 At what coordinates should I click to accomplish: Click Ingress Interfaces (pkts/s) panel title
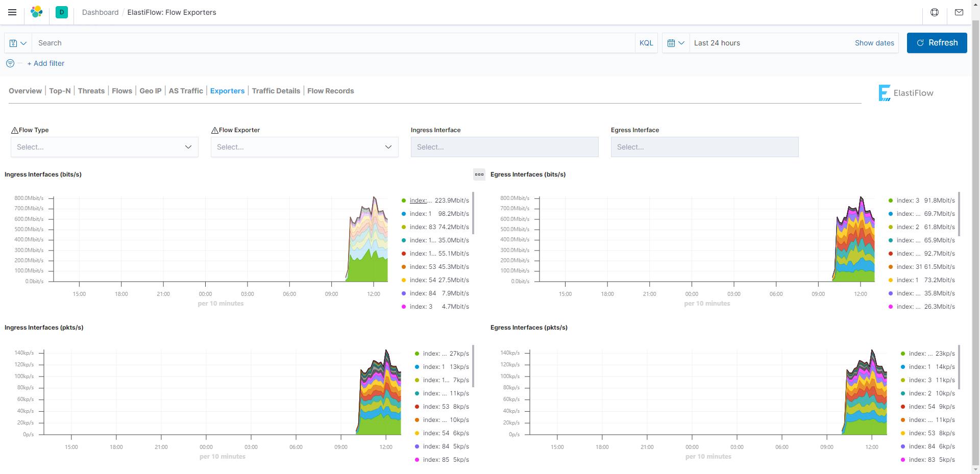44,328
